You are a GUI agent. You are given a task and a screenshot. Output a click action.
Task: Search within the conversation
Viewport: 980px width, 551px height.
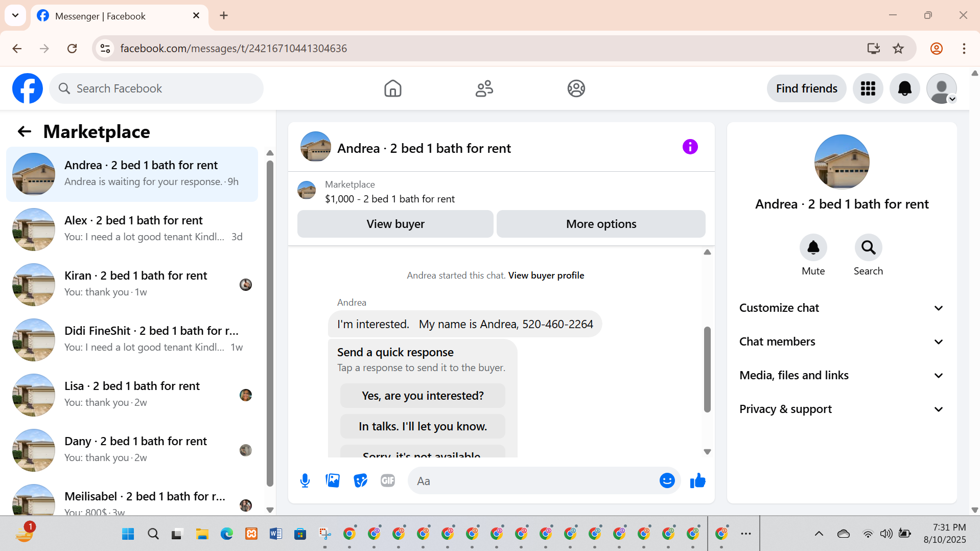868,248
